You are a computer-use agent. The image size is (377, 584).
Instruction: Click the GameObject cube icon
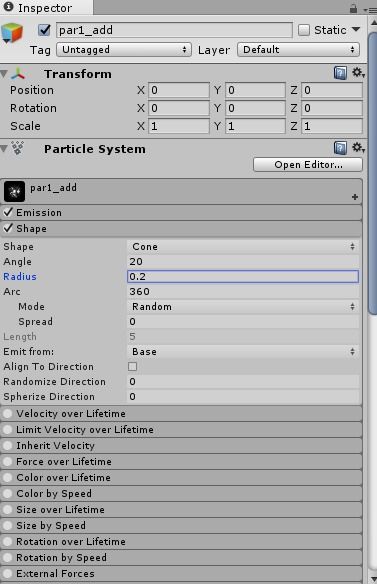12,33
